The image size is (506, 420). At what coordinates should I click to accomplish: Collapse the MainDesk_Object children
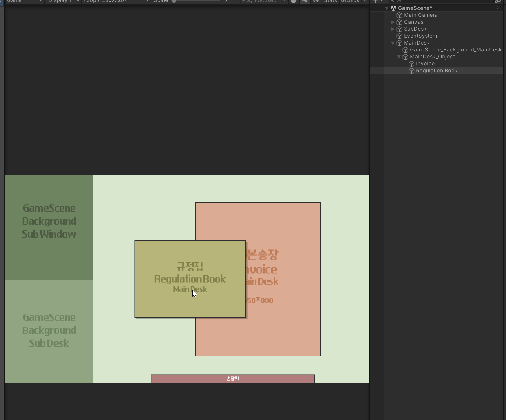pos(399,57)
